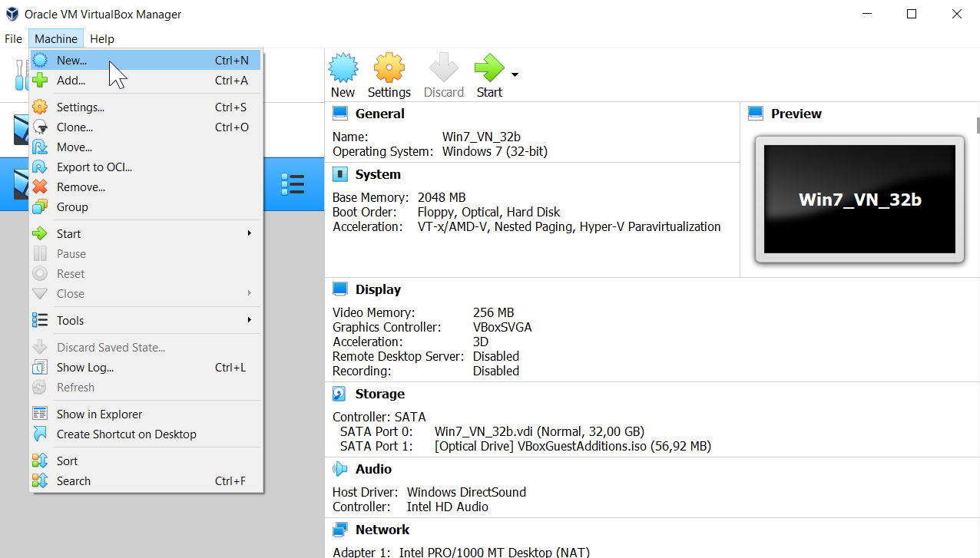Click the stacked-squares icon beside Group in menu
980x558 pixels.
coord(40,207)
